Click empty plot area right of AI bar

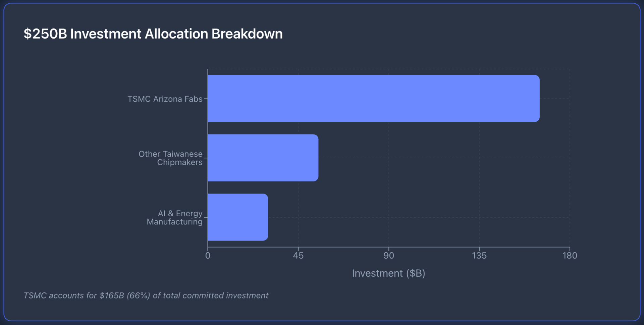pos(419,217)
